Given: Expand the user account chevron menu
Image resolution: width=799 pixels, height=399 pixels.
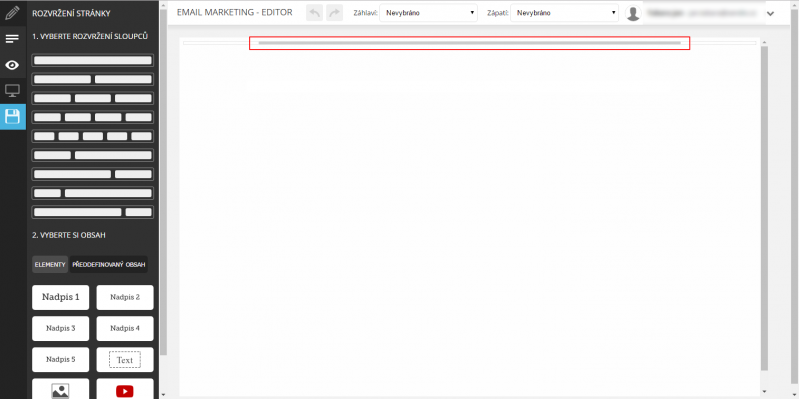Looking at the screenshot, I should pyautogui.click(x=770, y=13).
